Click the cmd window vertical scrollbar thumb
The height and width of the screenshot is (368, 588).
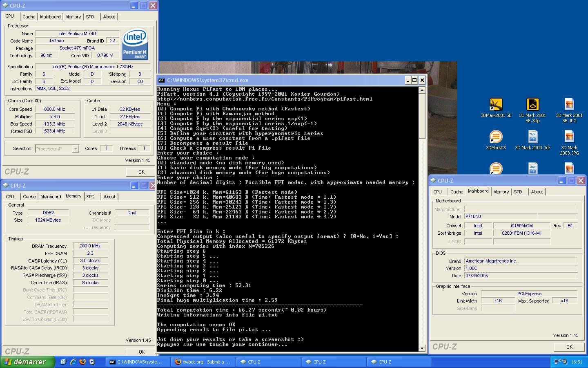[422, 116]
